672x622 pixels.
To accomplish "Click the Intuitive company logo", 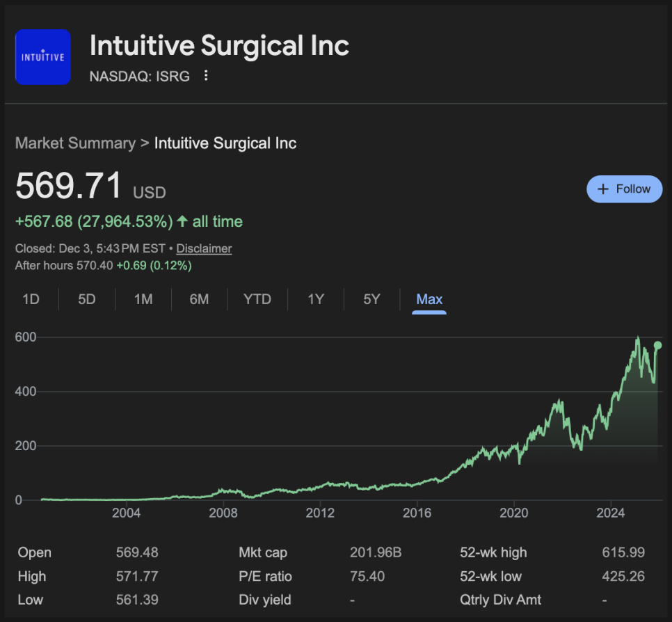I will click(43, 57).
